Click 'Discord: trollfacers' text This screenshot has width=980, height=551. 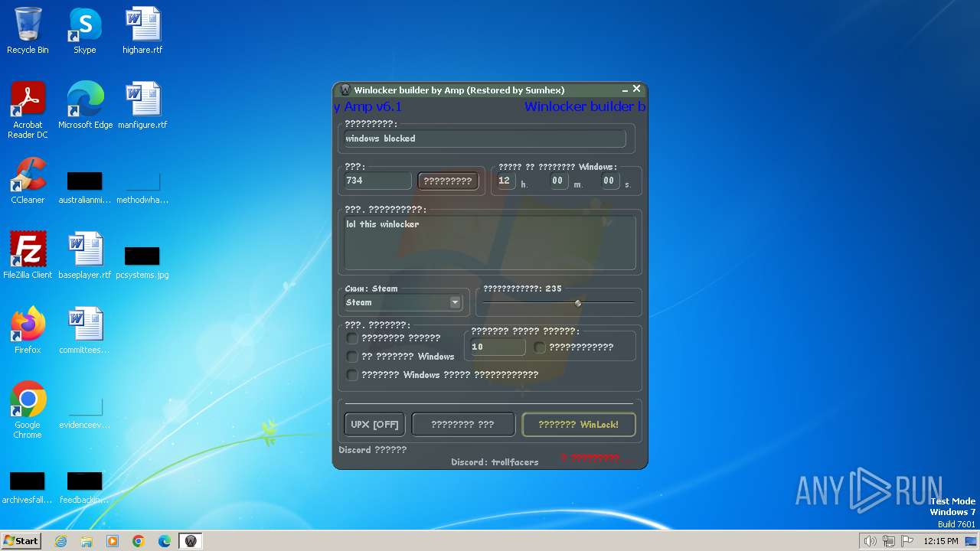495,462
